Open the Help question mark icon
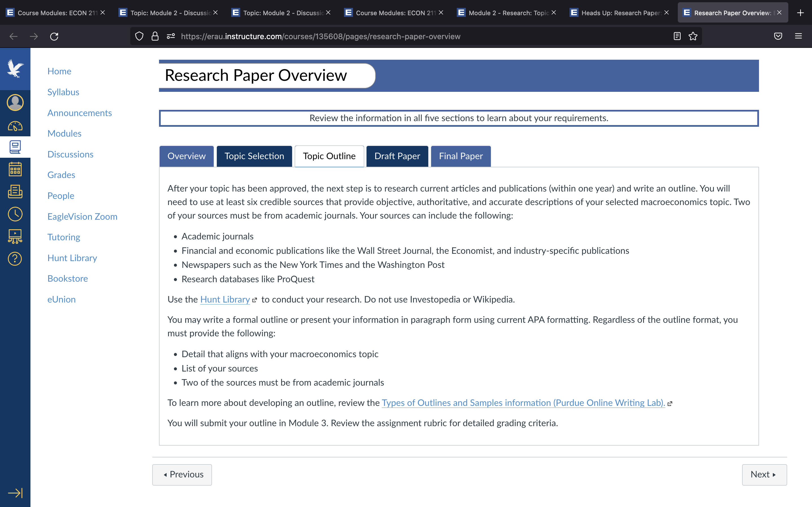 (15, 259)
